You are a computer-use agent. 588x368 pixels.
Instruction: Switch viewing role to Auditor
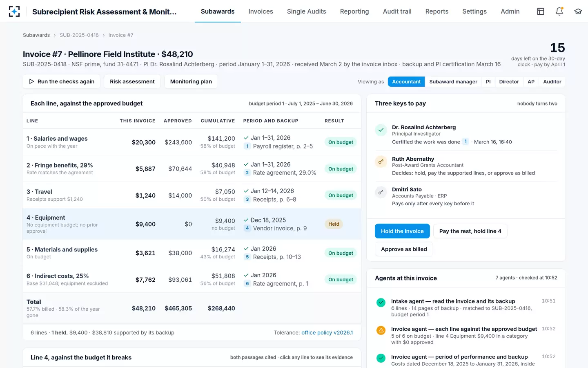pos(552,82)
